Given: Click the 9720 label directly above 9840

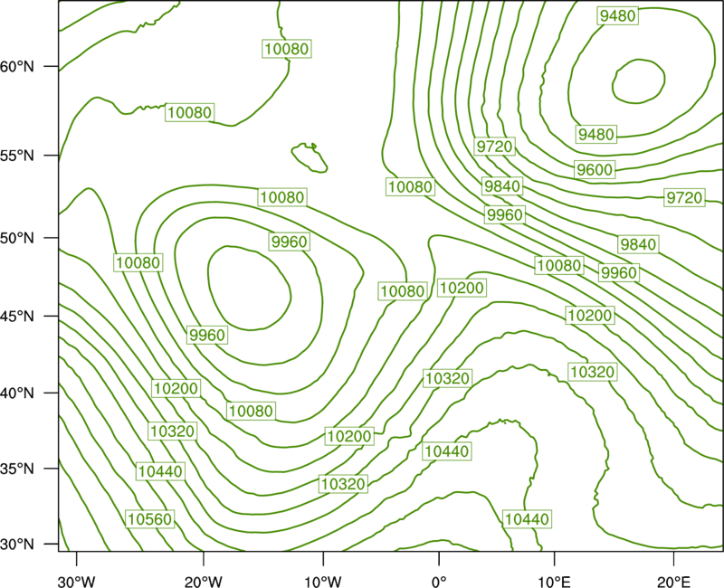Looking at the screenshot, I should 495,147.
